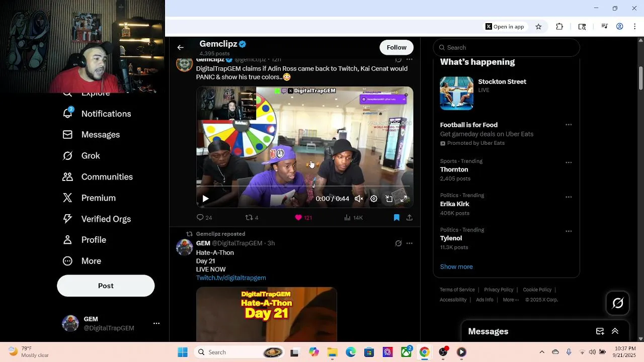Viewport: 644px width, 362px height.
Task: Play the Kai Cenat video
Action: (x=205, y=199)
